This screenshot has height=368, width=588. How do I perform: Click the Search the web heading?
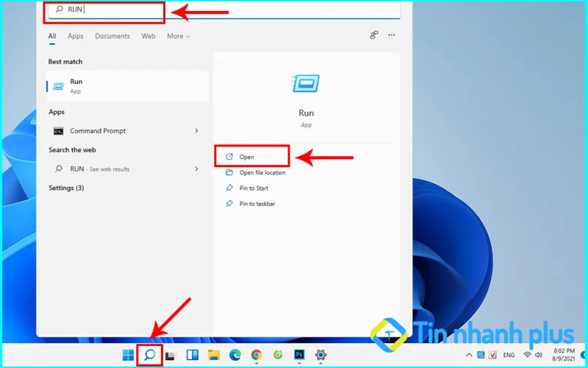[x=72, y=150]
